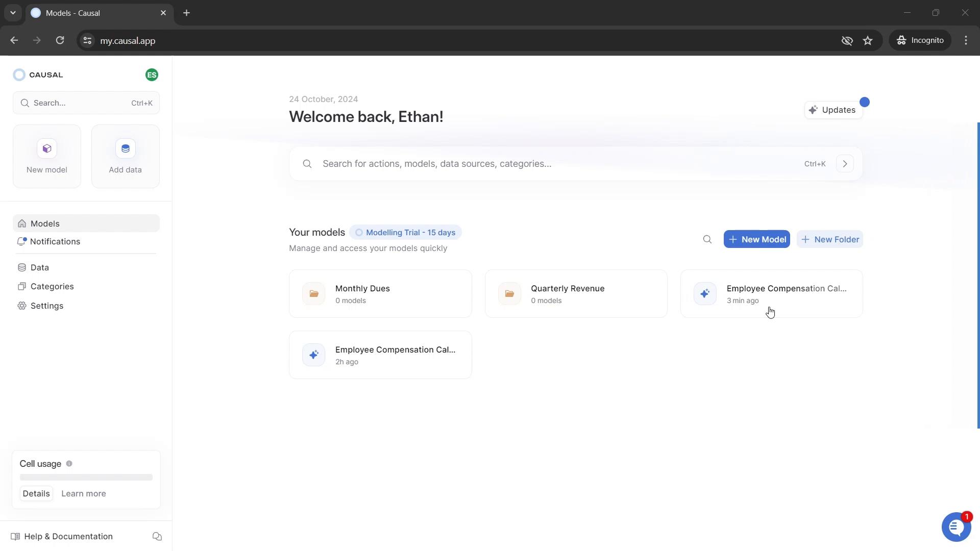Viewport: 980px width, 551px height.
Task: Click the Help & Documentation chat icon
Action: (157, 537)
